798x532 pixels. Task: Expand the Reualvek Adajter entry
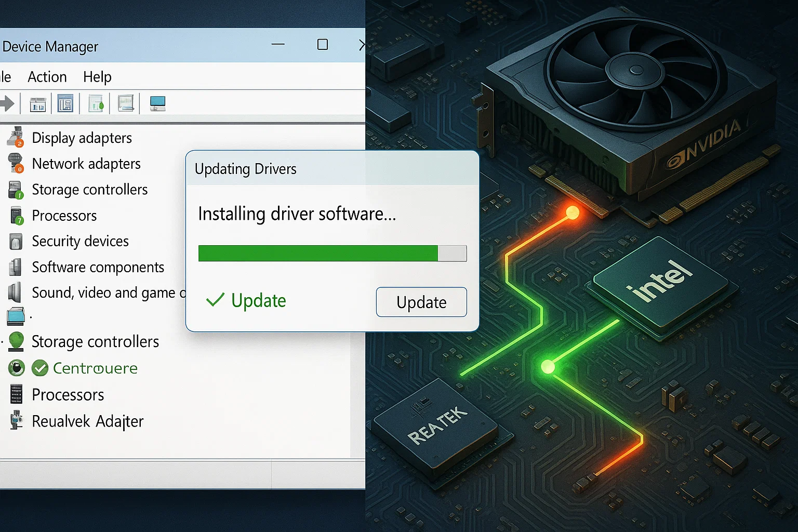click(87, 421)
